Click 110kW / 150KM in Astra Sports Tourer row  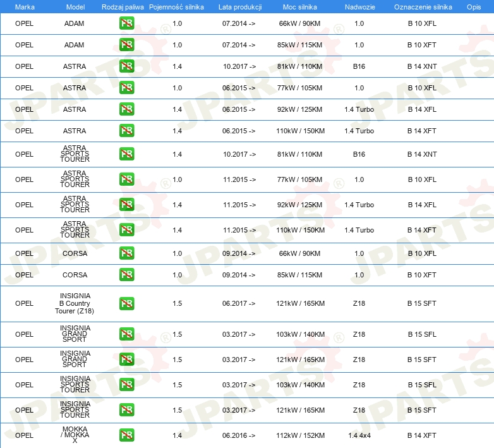coord(300,230)
